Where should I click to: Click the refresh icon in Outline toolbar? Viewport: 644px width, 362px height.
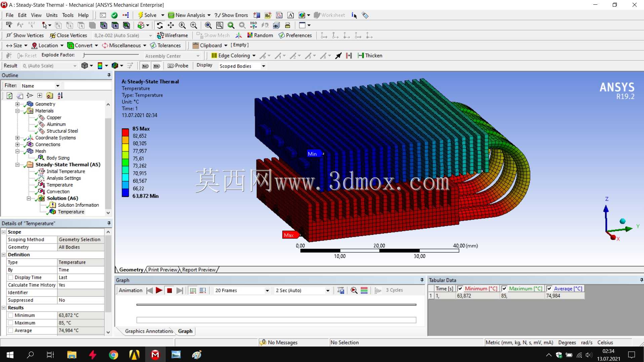click(x=9, y=96)
